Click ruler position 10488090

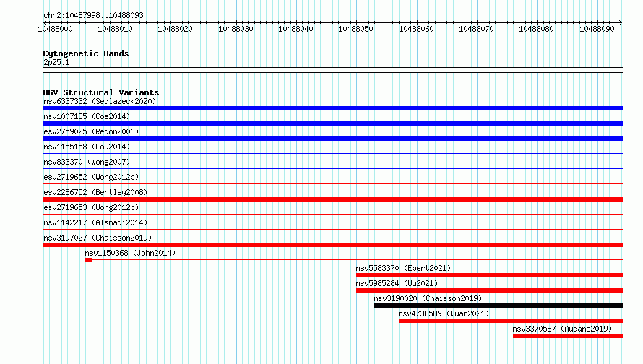click(x=597, y=29)
